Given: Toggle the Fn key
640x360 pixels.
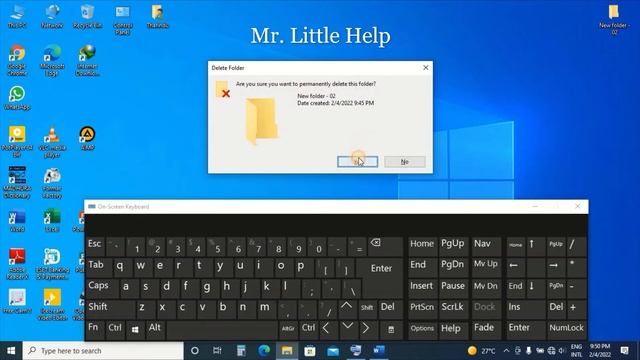Looking at the screenshot, I should point(94,329).
